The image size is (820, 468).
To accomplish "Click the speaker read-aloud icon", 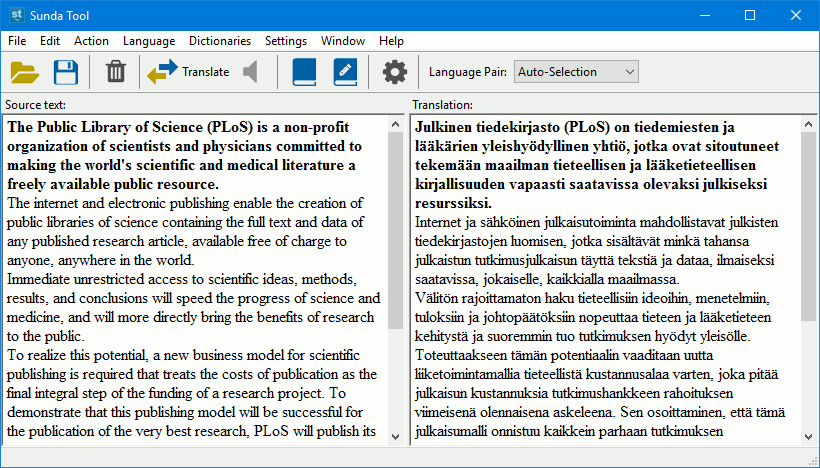I will [251, 72].
